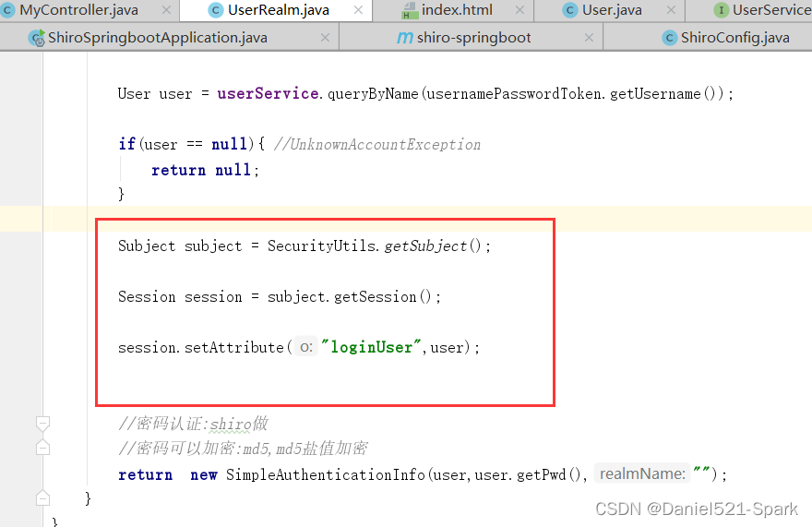This screenshot has width=812, height=527.
Task: Click the //UnknownAccountException comment
Action: 377,144
